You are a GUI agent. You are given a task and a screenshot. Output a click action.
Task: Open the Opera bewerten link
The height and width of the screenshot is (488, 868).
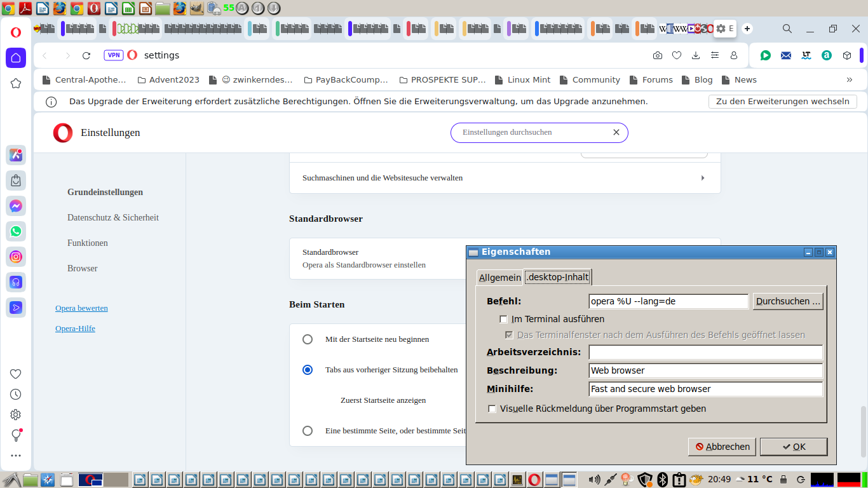(x=81, y=308)
